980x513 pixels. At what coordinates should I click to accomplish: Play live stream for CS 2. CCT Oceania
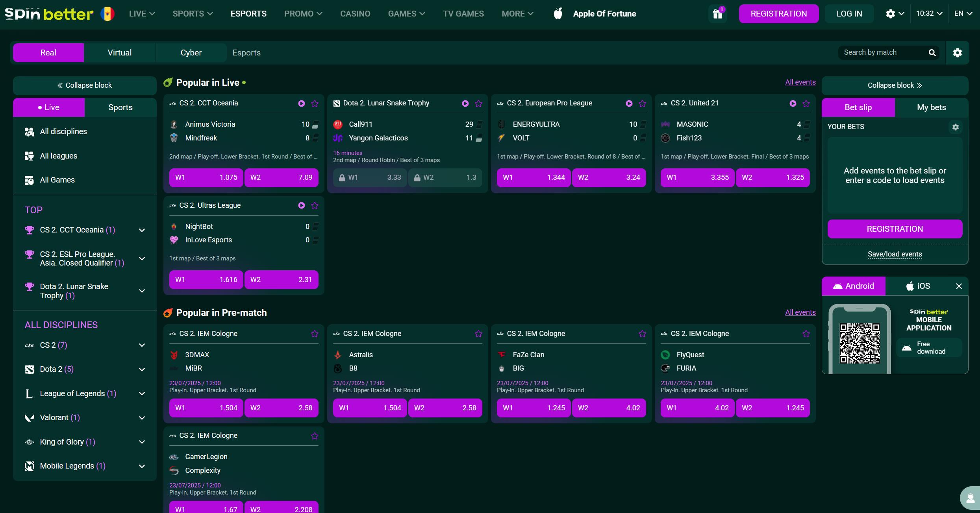302,103
